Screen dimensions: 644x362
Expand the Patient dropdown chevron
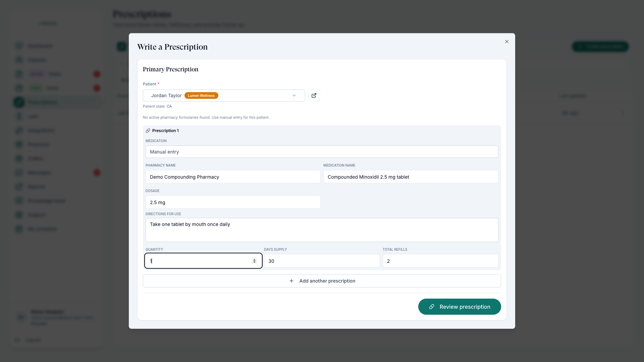(x=294, y=96)
